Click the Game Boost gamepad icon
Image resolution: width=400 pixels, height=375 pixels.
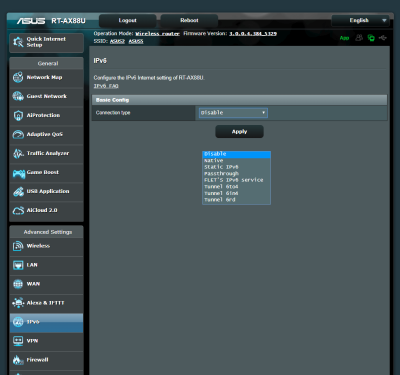[19, 173]
